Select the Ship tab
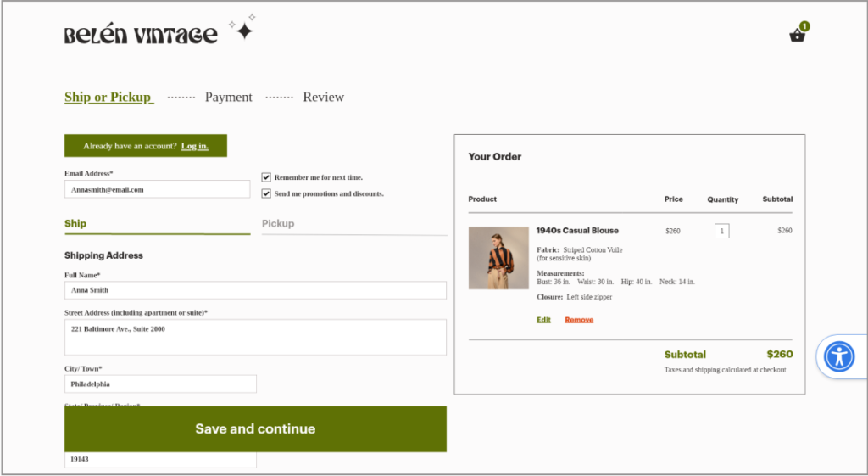The image size is (868, 476). tap(75, 224)
